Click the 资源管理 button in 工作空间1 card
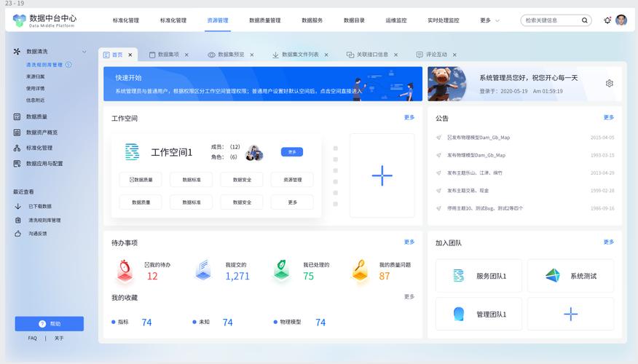The image size is (638, 364). pyautogui.click(x=293, y=179)
